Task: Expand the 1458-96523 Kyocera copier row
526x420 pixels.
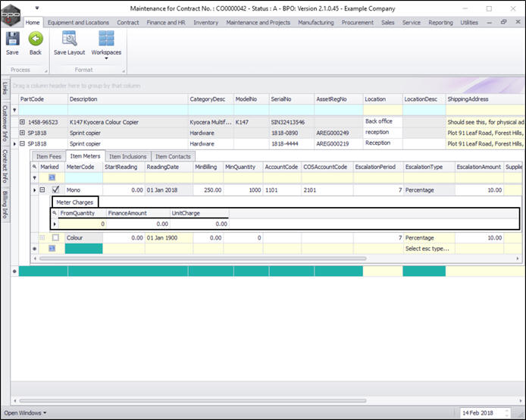Action: [23, 122]
